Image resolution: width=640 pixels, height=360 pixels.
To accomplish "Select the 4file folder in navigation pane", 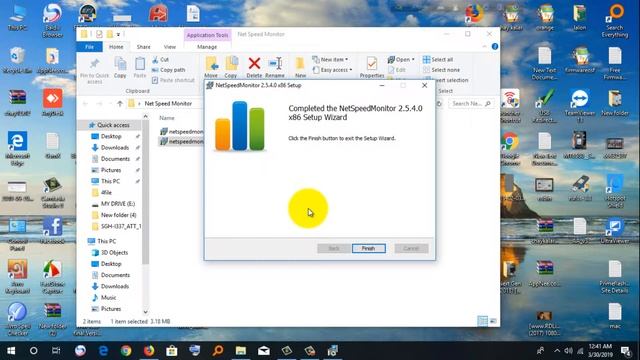I will (x=106, y=192).
